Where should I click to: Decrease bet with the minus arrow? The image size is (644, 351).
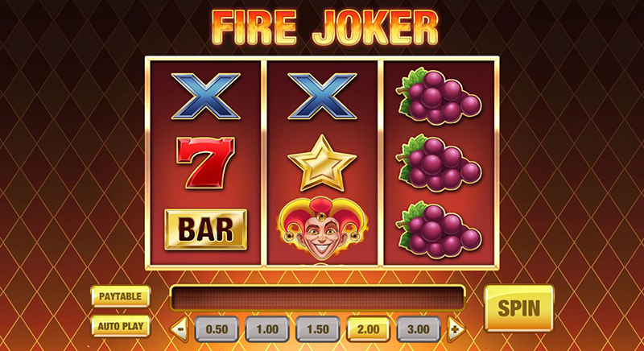180,328
